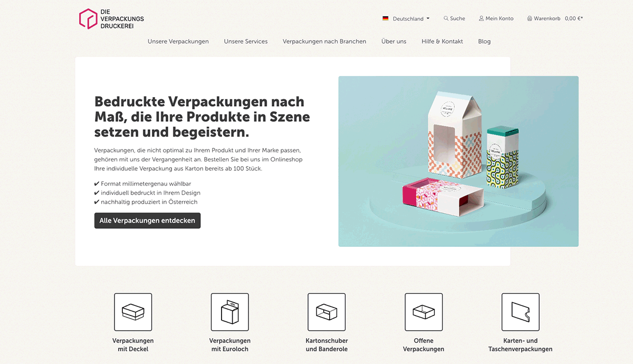Select the Verpackungen mit Euroloch icon

click(230, 312)
